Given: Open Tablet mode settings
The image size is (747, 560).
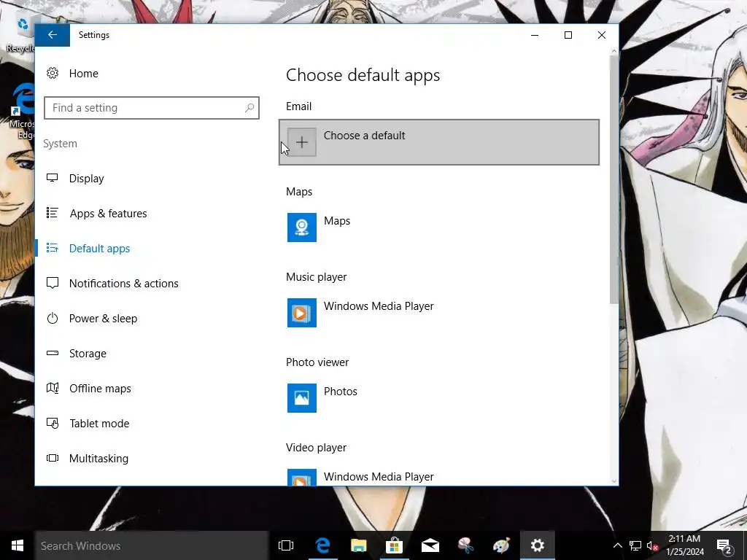Looking at the screenshot, I should click(x=99, y=424).
